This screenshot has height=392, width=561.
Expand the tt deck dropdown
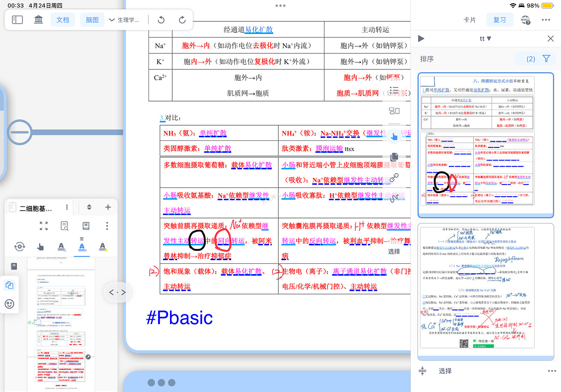(485, 39)
